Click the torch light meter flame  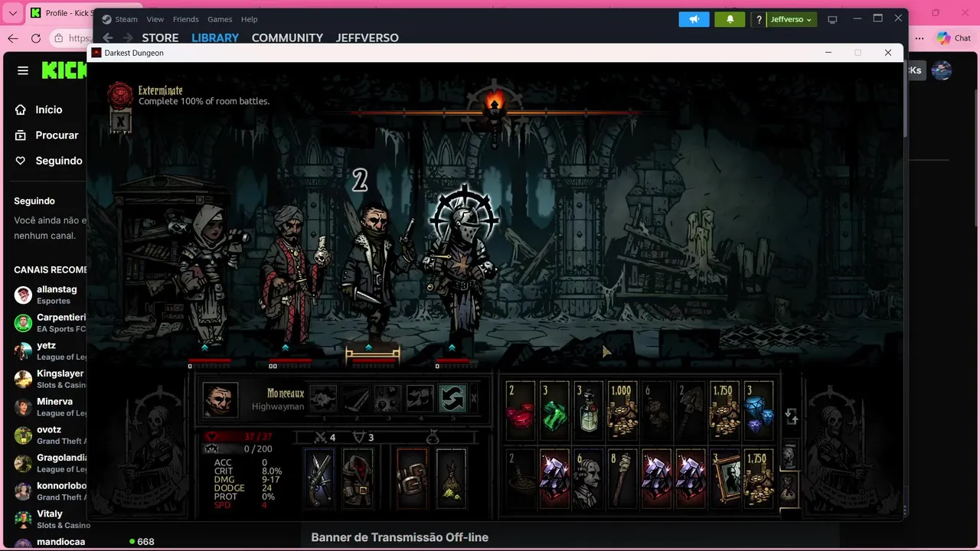(x=495, y=103)
